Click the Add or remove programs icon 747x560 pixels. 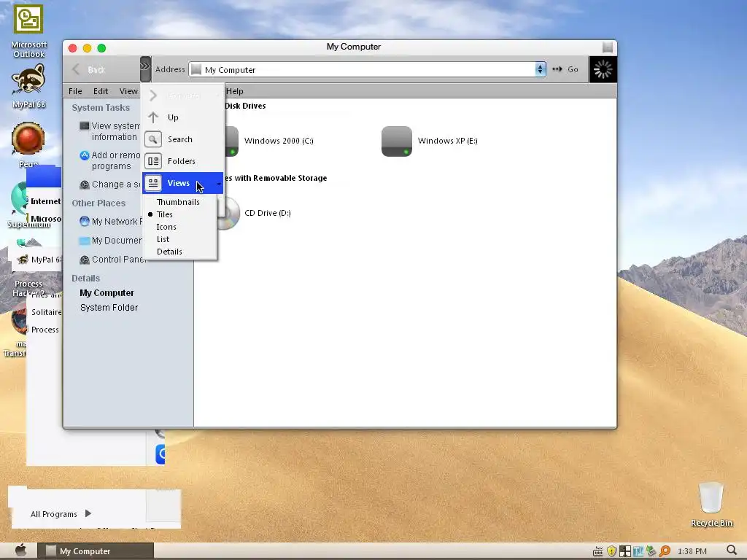tap(85, 155)
